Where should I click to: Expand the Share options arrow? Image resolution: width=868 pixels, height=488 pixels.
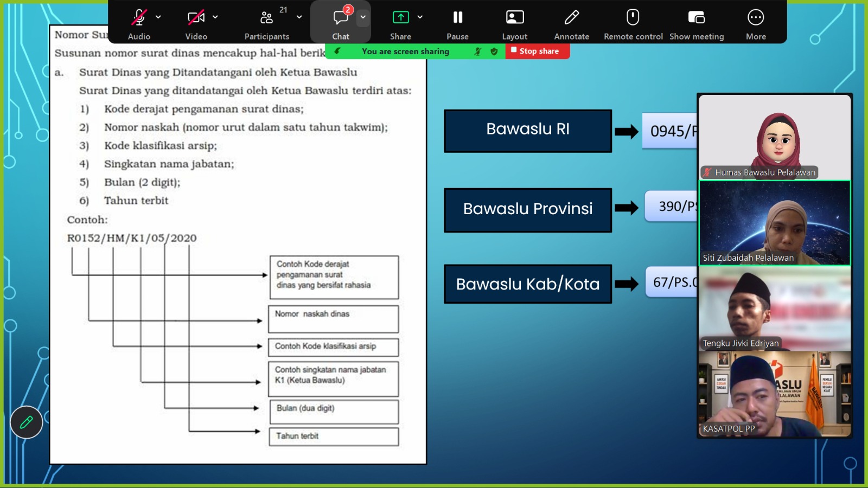click(x=420, y=17)
